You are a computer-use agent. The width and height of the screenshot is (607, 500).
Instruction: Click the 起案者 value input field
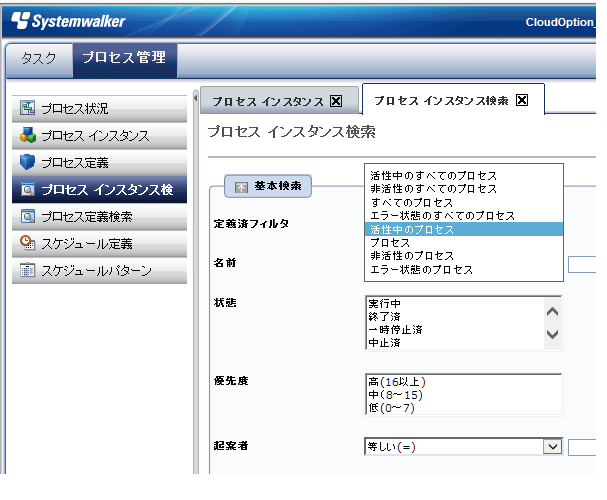coord(582,447)
